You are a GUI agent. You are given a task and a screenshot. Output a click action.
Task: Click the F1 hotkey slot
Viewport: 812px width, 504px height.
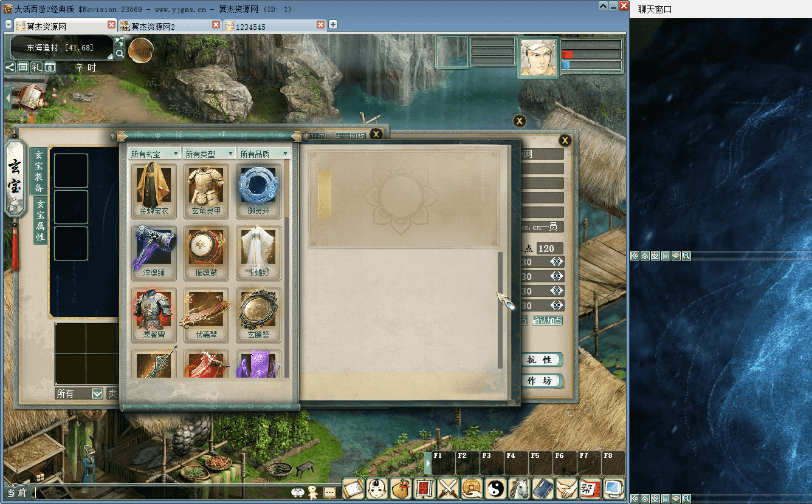[x=443, y=463]
